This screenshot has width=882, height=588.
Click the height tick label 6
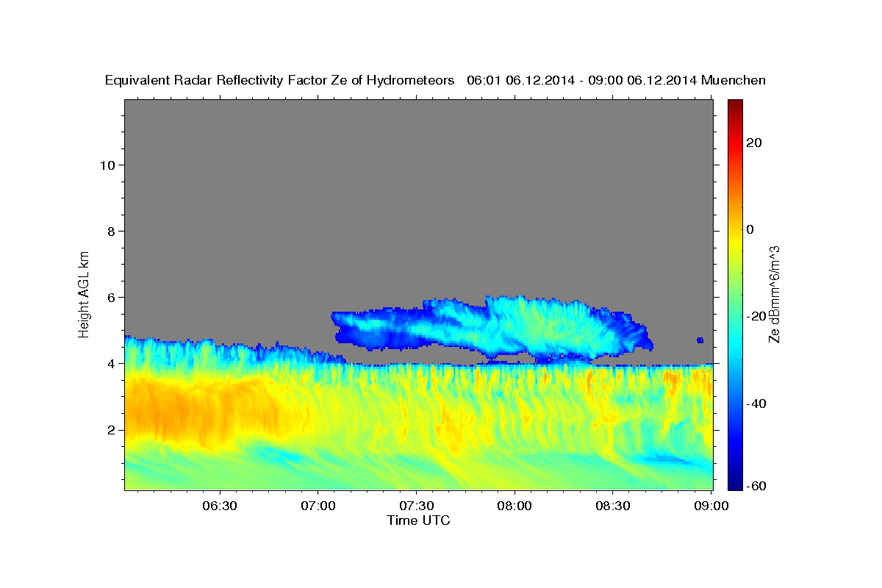111,297
